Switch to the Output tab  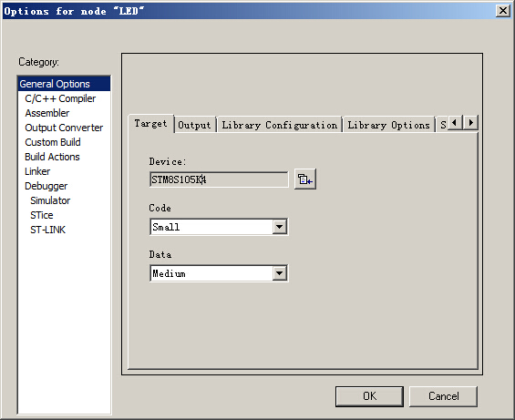(194, 125)
